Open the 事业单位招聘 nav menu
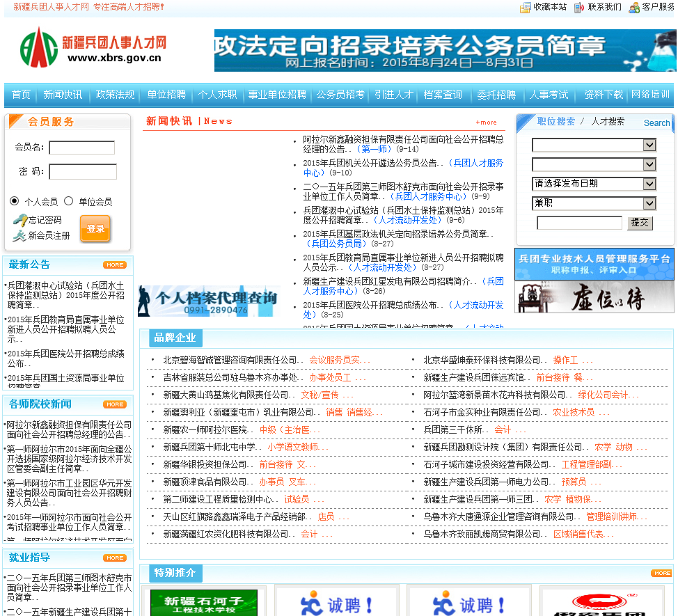 pos(277,95)
